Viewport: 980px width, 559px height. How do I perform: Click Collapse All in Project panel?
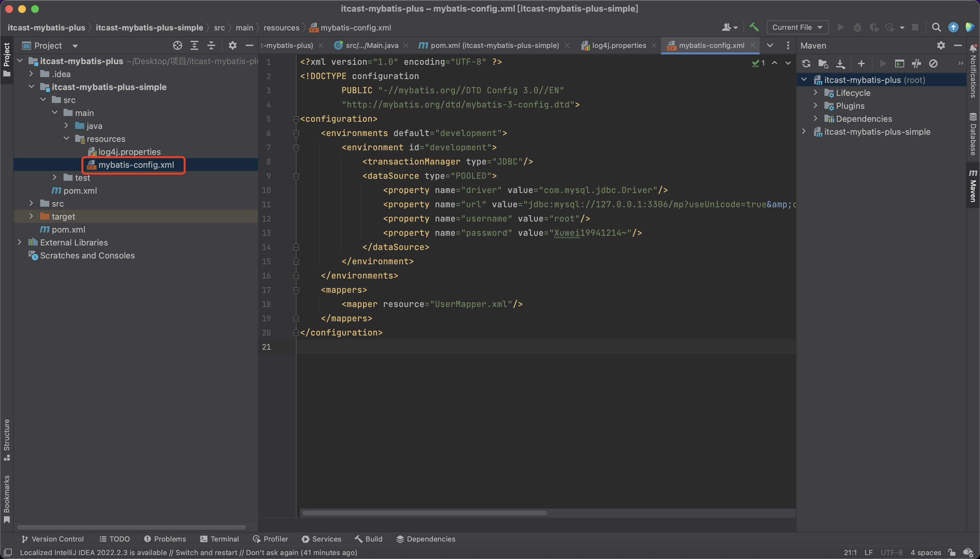click(x=211, y=46)
